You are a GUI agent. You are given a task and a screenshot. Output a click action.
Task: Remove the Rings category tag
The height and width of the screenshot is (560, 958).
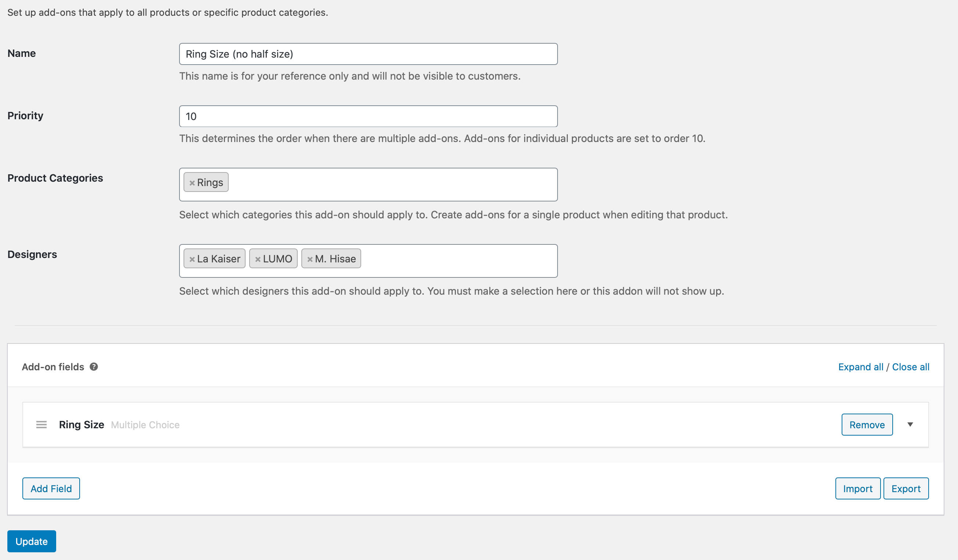tap(192, 183)
